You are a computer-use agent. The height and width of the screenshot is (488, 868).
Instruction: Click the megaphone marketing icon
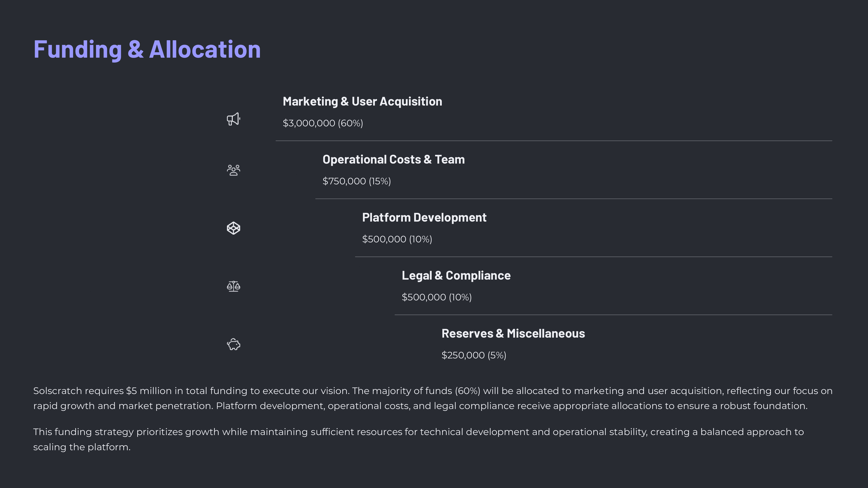click(233, 119)
